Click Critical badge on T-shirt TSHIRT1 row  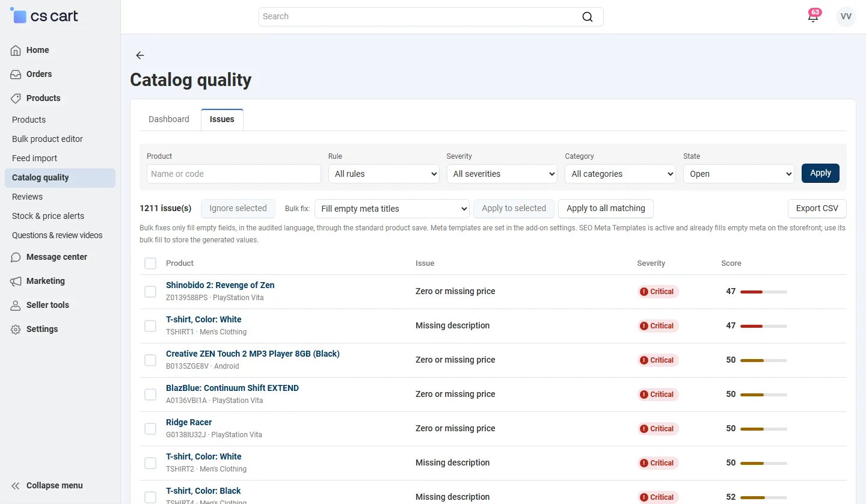point(658,326)
